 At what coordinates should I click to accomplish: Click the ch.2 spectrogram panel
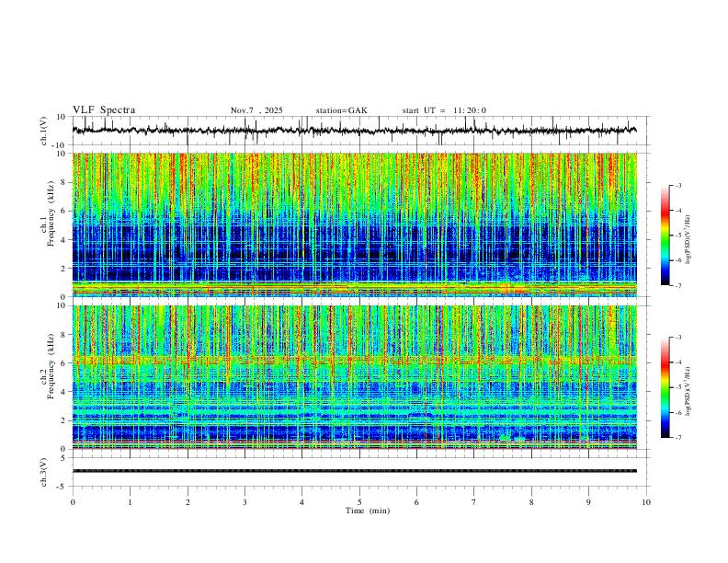(x=355, y=377)
